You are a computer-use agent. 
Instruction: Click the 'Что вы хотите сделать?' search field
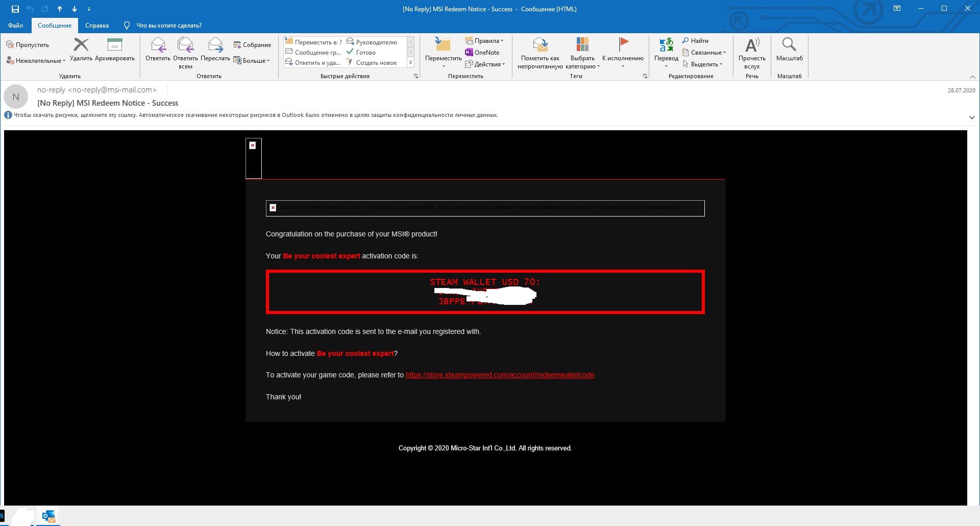coord(169,26)
